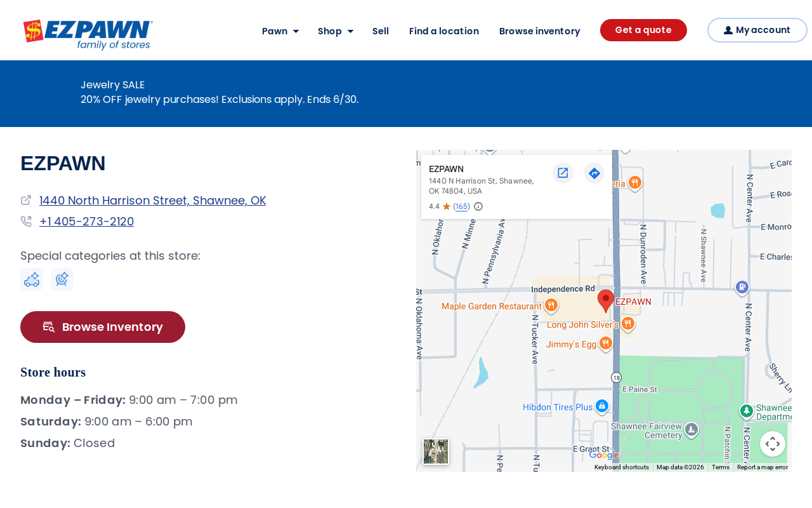812x508 pixels.
Task: Open the map in a new window icon
Action: (x=563, y=173)
